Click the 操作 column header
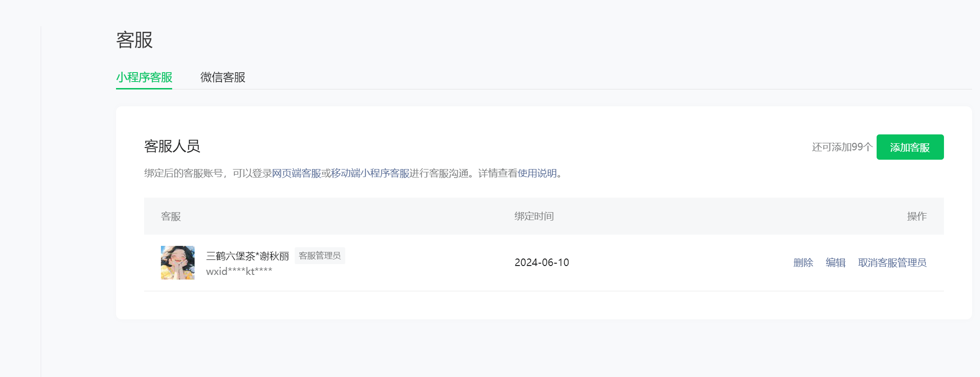Viewport: 980px width, 377px height. coord(916,216)
